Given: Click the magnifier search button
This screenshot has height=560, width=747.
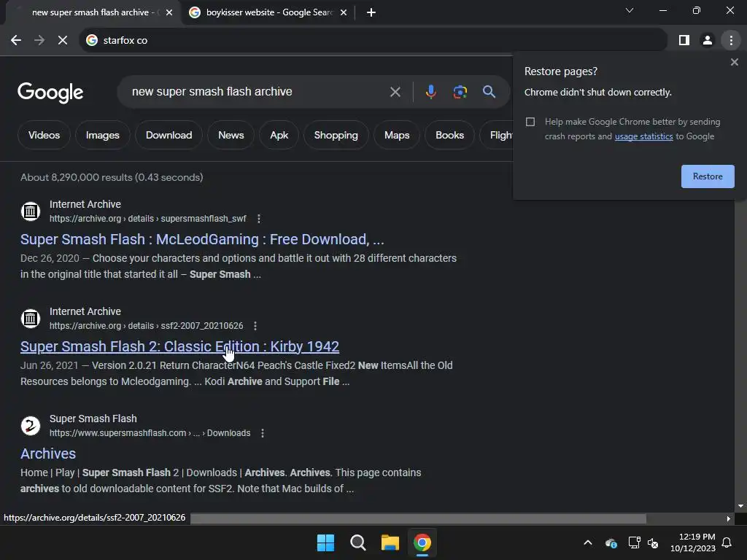Looking at the screenshot, I should [x=489, y=92].
